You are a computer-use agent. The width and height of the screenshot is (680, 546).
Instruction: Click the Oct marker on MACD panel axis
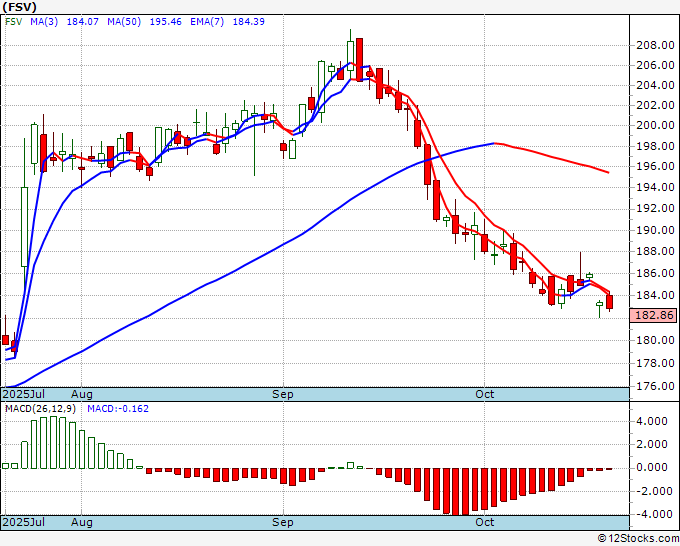click(x=484, y=522)
